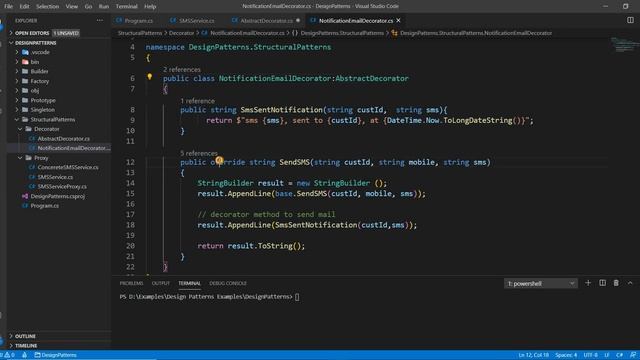Viewport: 640px width, 360px height.
Task: Open Explorer's more actions ellipsis
Action: (x=100, y=20)
